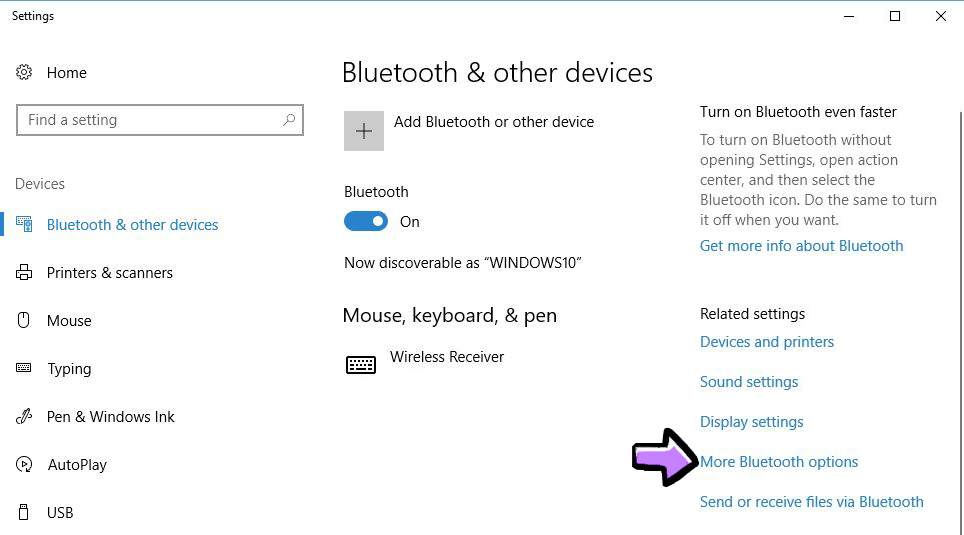Open More Bluetooth options link

779,462
